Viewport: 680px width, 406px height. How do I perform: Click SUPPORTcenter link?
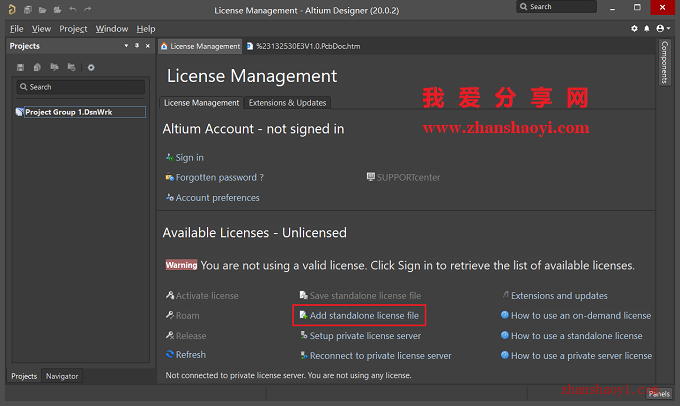(x=408, y=177)
